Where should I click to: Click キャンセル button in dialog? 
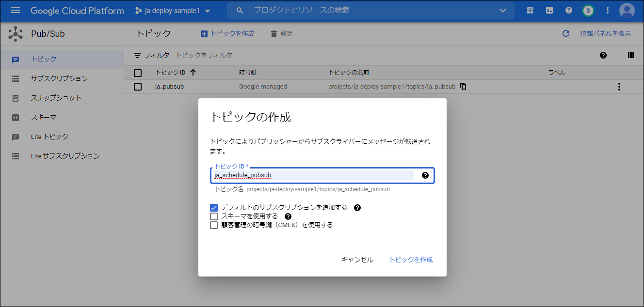357,260
